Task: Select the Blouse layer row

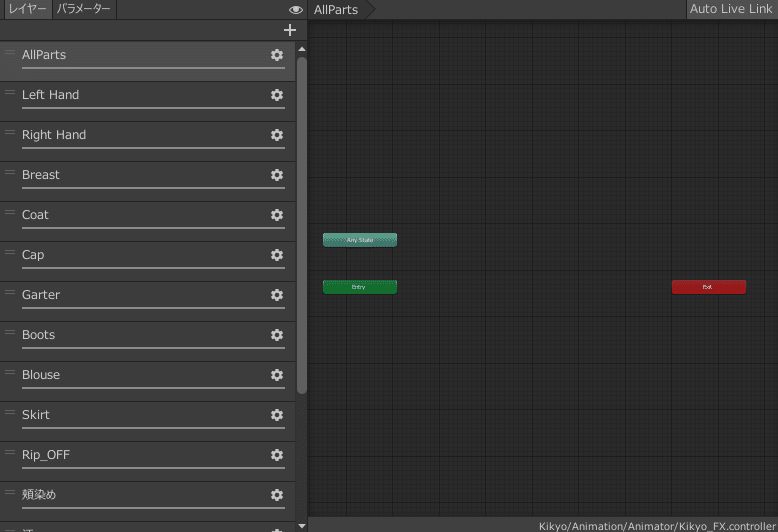Action: point(147,382)
